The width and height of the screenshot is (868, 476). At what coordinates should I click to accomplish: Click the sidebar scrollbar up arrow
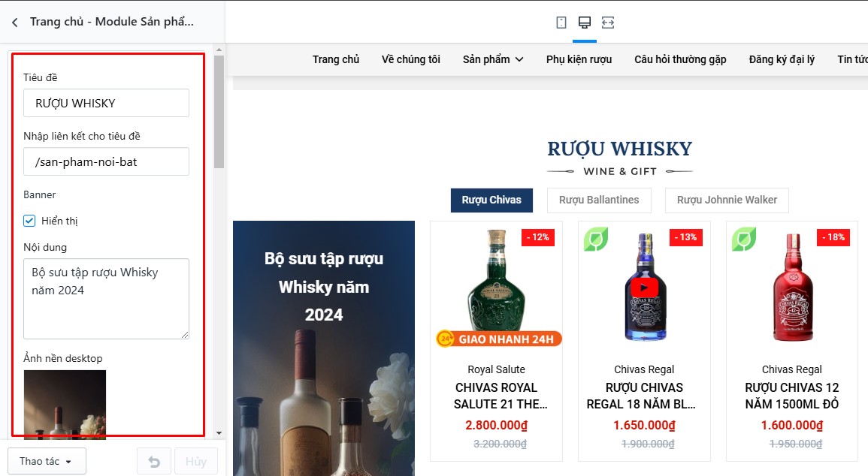tap(219, 50)
